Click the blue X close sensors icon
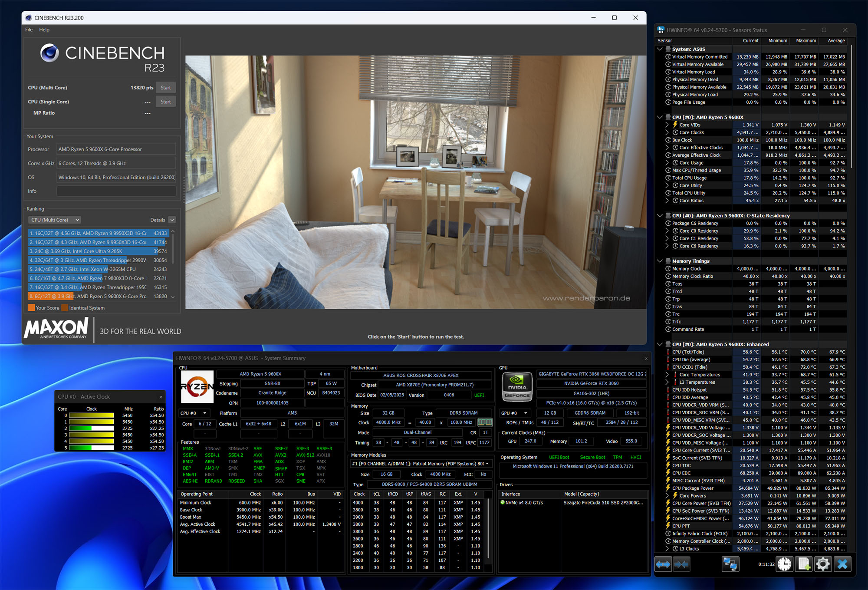 click(842, 564)
